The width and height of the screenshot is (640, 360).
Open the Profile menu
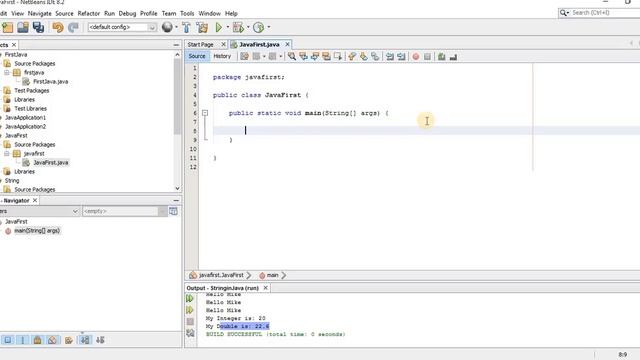(149, 13)
